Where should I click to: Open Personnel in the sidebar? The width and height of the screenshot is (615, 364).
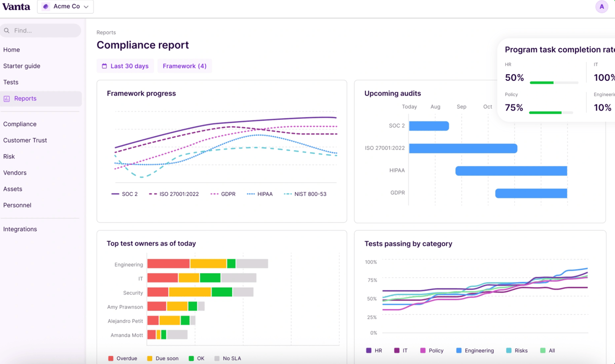pos(17,205)
